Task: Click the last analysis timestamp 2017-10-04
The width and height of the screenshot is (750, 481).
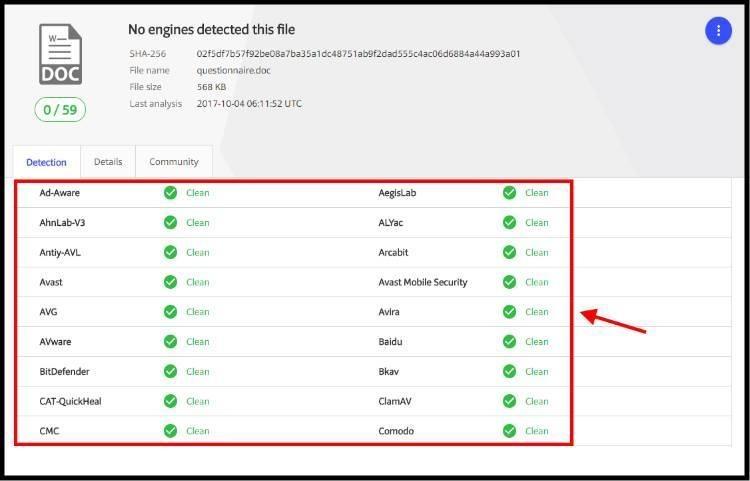Action: [249, 103]
